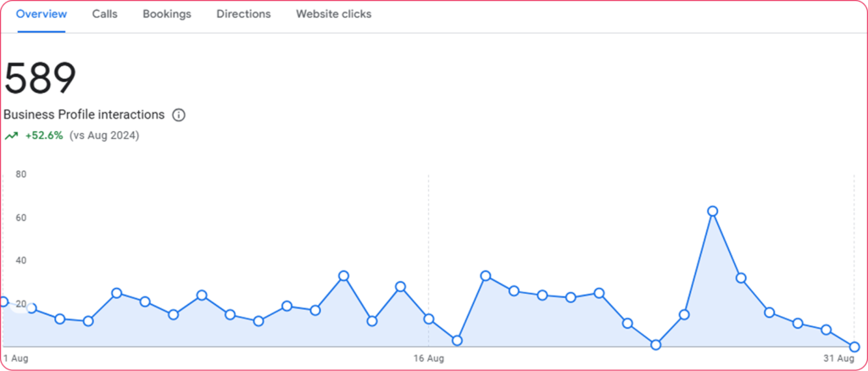Click the +52.6% change percentage
Image resolution: width=868 pixels, height=371 pixels.
coord(44,136)
